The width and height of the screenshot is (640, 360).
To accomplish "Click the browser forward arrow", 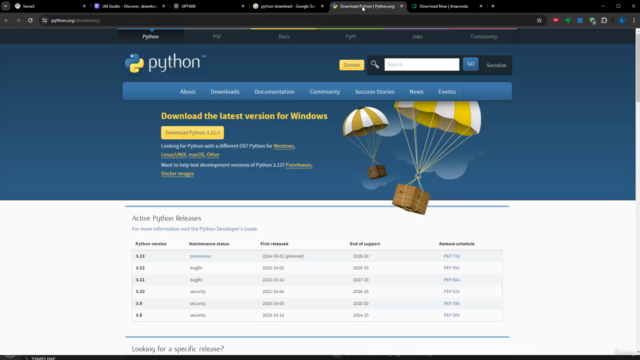I will pyautogui.click(x=18, y=20).
